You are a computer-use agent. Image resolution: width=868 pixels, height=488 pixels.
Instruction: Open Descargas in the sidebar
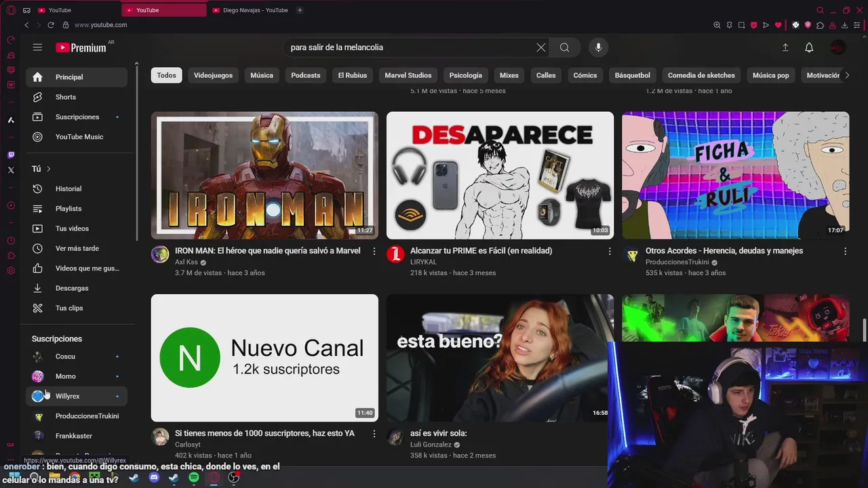point(77,288)
